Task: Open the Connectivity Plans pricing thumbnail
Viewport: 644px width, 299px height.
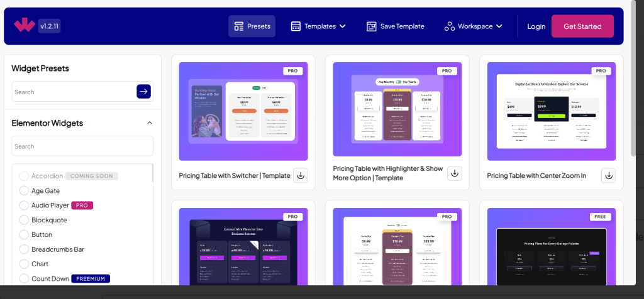Action: [x=243, y=246]
